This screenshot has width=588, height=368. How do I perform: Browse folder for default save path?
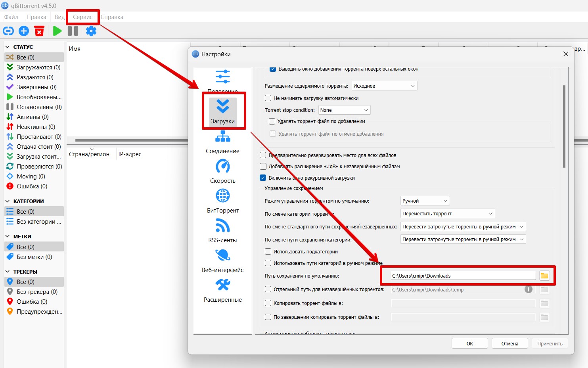544,276
